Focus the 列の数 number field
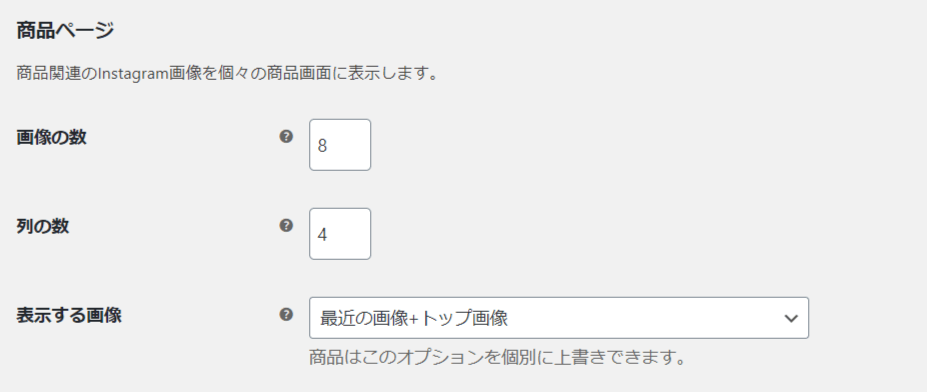The width and height of the screenshot is (927, 392). [x=340, y=234]
